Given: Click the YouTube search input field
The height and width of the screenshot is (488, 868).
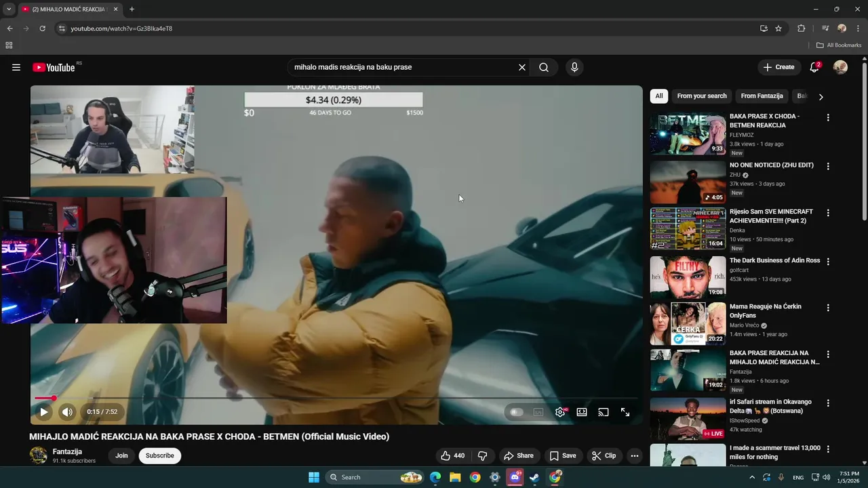Looking at the screenshot, I should (403, 67).
